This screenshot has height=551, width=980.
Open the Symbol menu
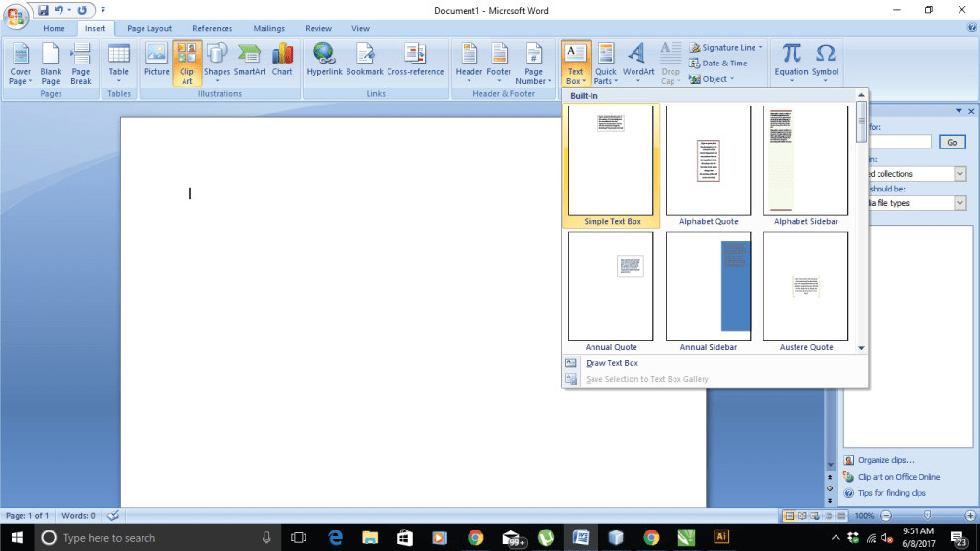coord(825,64)
